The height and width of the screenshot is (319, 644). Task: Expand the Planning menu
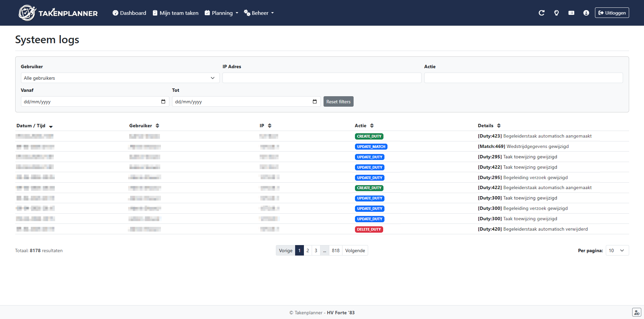click(x=221, y=12)
